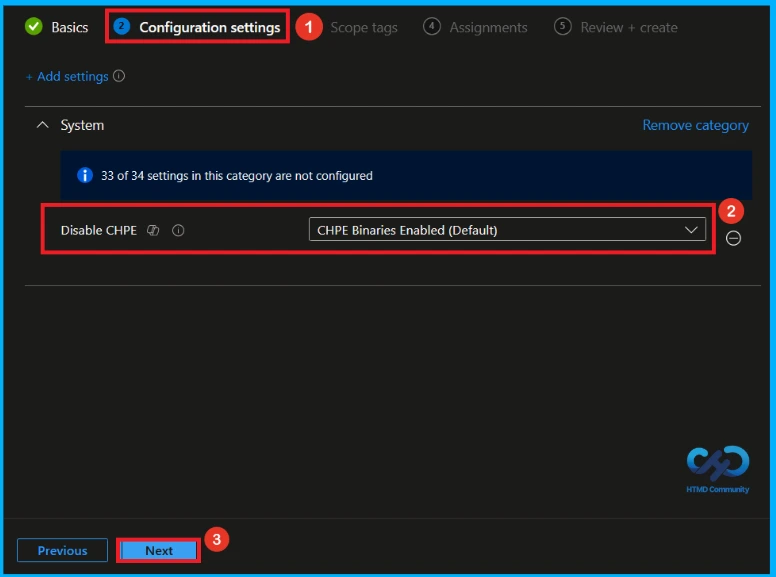The height and width of the screenshot is (577, 776).
Task: Click the step 2 circle icon
Action: (x=121, y=26)
